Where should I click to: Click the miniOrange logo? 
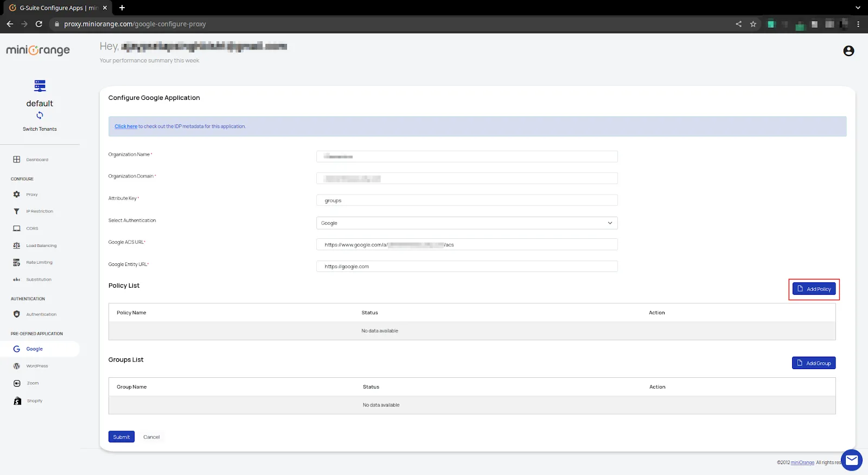click(x=38, y=50)
